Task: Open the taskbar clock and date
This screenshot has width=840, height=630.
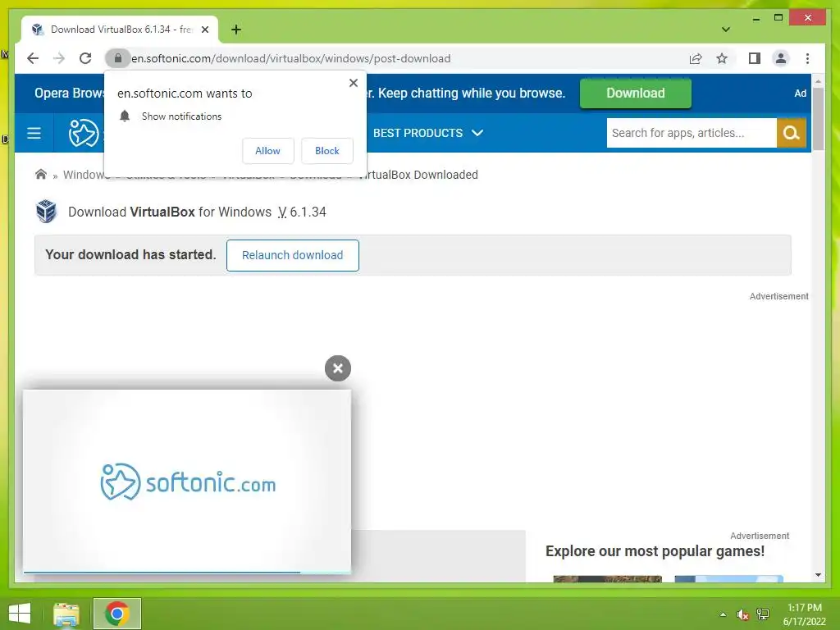Action: point(805,614)
